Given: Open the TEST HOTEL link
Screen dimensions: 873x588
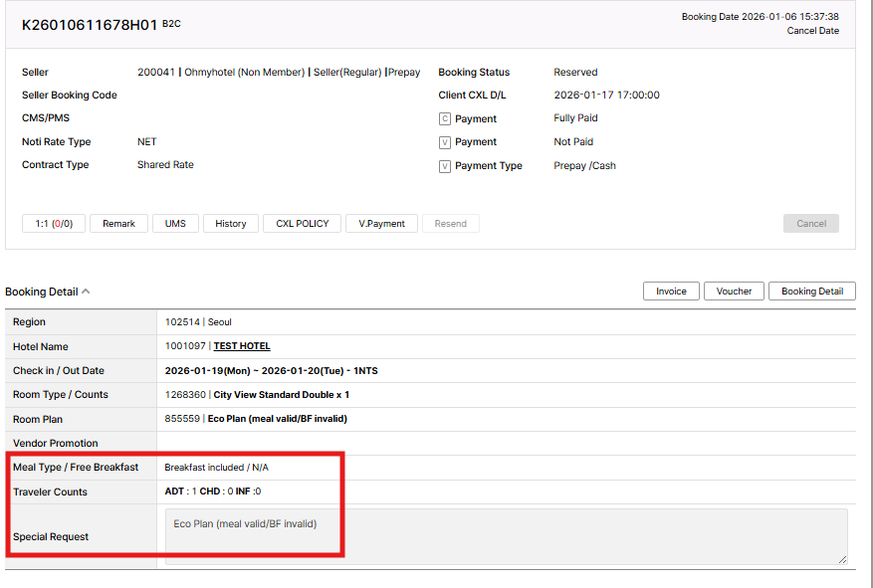Looking at the screenshot, I should [x=242, y=346].
